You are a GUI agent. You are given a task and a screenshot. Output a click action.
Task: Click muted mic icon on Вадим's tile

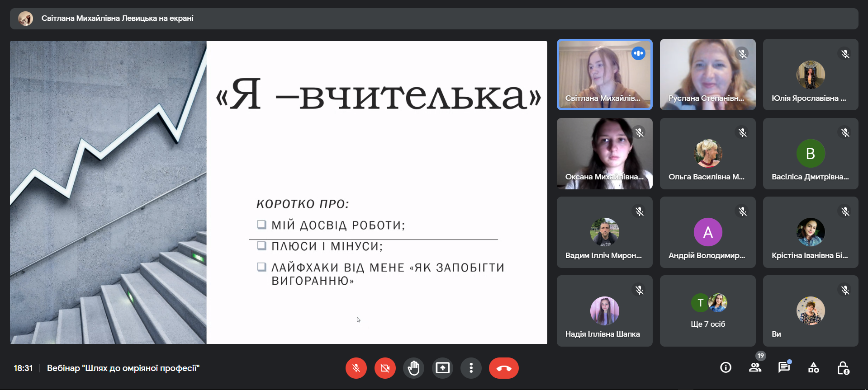tap(639, 211)
